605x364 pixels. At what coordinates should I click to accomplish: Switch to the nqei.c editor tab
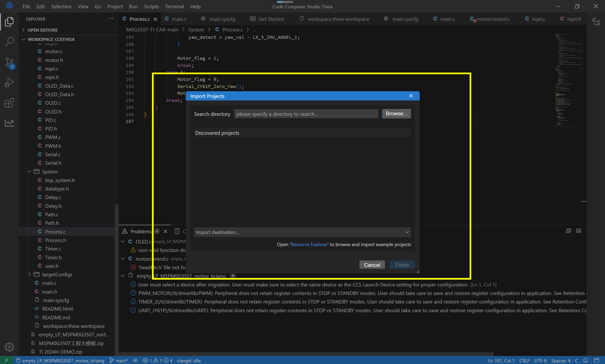click(538, 19)
